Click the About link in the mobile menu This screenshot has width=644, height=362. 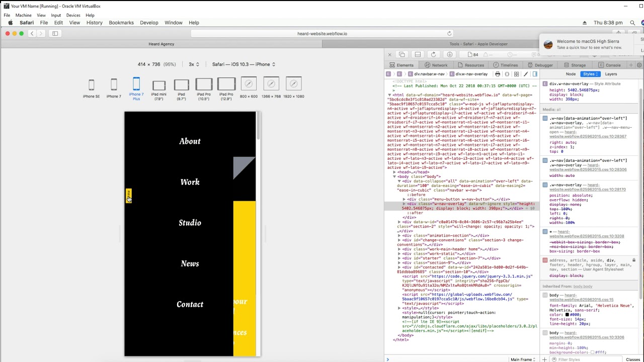tap(190, 141)
